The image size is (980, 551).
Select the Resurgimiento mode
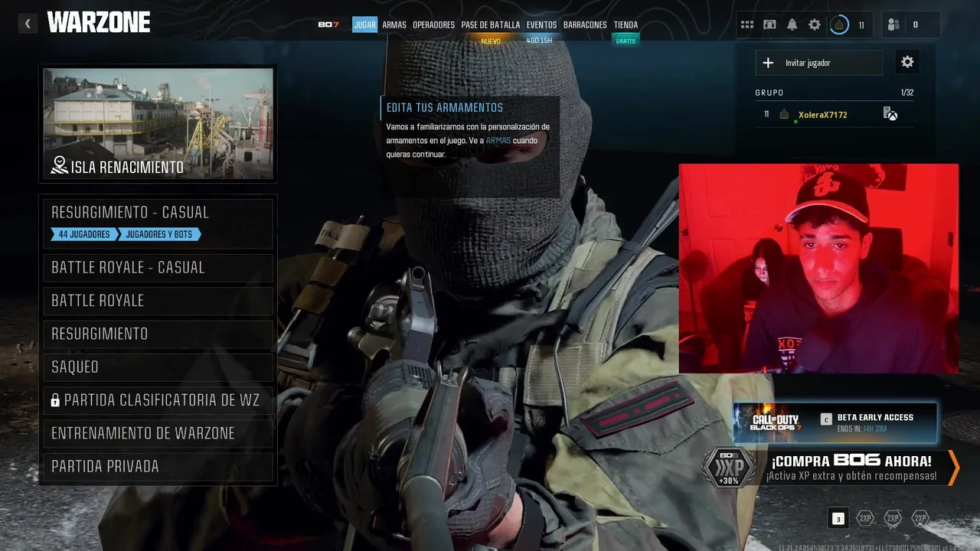[158, 334]
